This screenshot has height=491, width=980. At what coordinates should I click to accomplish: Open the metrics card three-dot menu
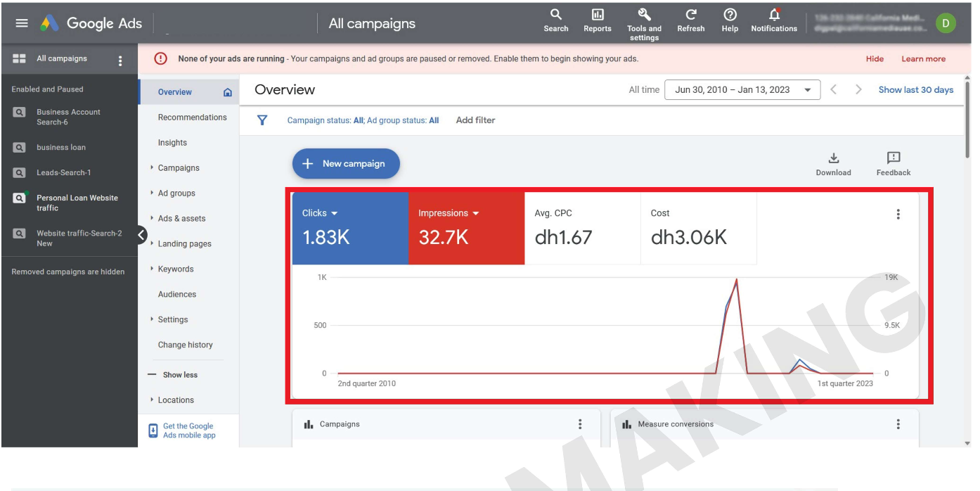click(x=898, y=215)
